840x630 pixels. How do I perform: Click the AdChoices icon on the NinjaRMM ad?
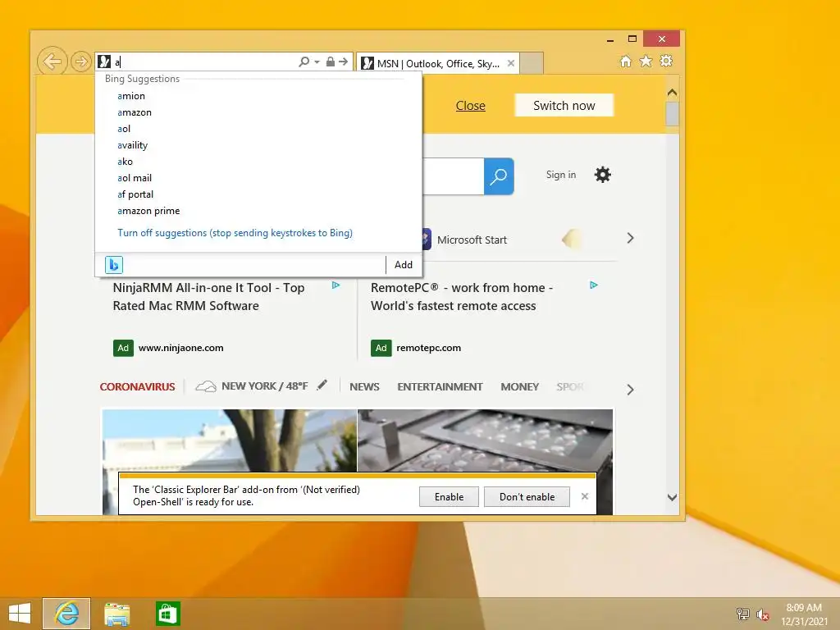[x=336, y=285]
